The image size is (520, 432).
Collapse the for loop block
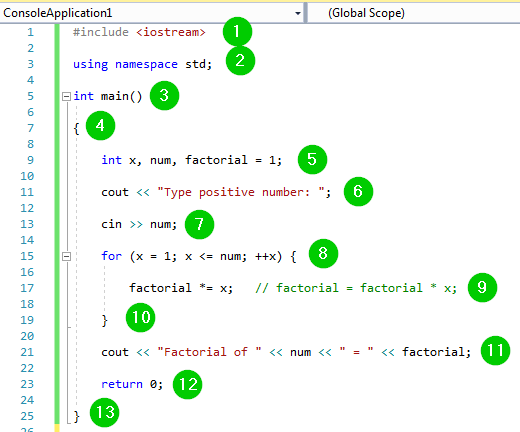(x=66, y=256)
